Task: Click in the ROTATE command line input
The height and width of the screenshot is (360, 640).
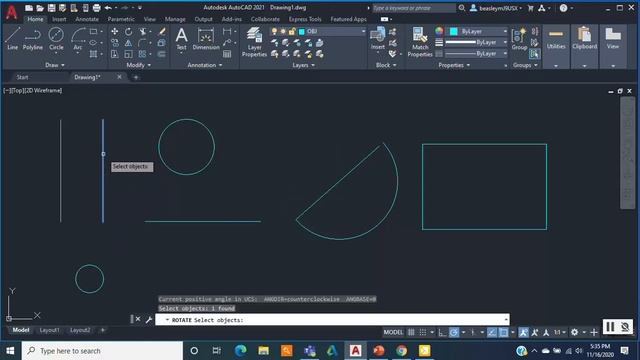Action: click(x=332, y=320)
